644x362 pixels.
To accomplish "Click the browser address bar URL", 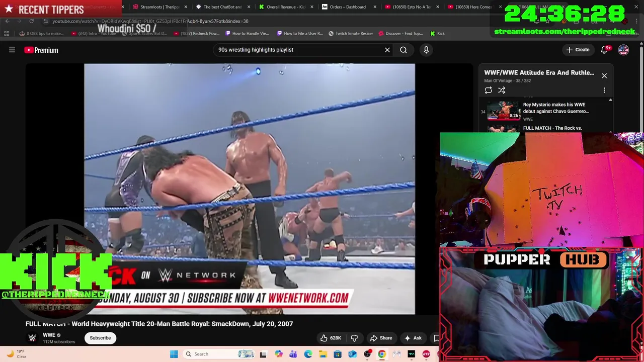I will [150, 21].
